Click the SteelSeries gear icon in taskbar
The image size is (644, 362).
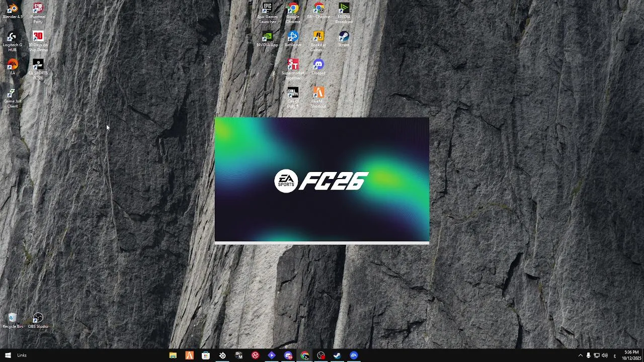tap(222, 355)
